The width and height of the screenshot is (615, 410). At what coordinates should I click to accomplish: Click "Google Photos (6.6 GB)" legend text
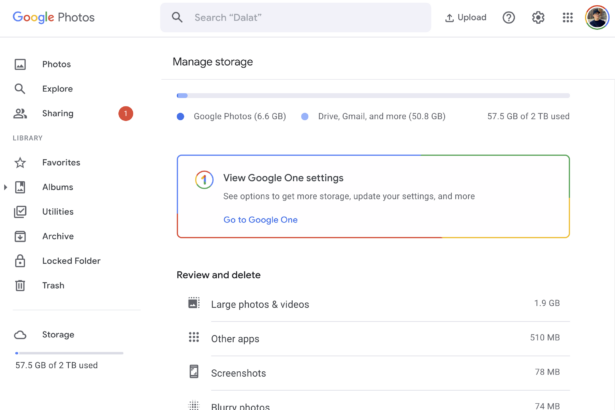[240, 117]
